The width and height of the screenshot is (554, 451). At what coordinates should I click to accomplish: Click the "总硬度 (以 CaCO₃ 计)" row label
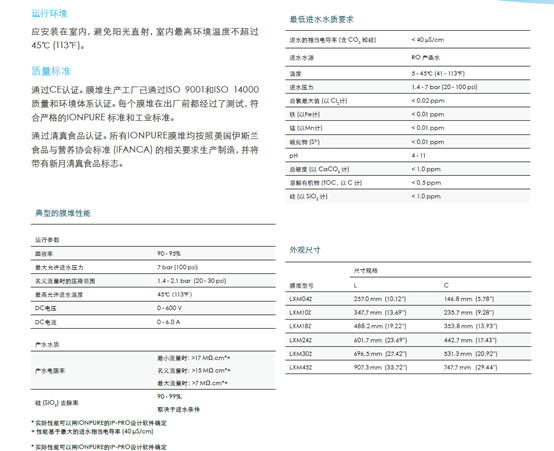[x=319, y=169]
